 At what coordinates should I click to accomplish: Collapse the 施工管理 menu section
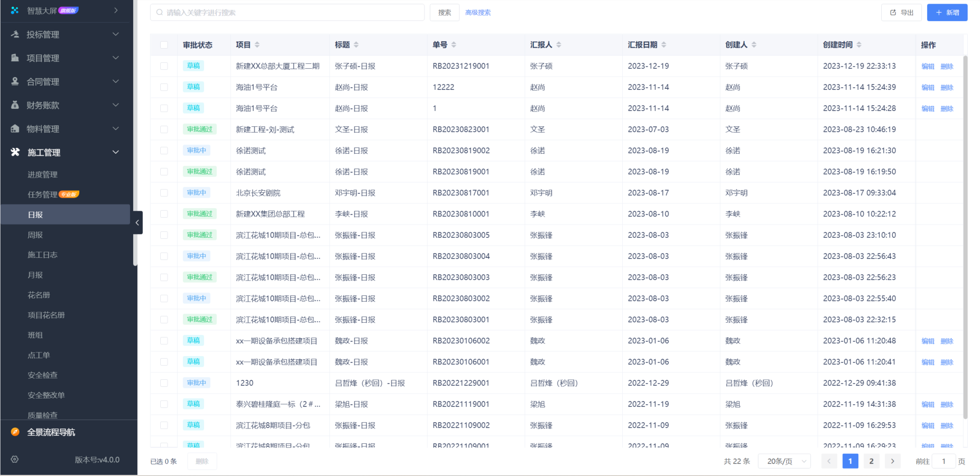116,152
